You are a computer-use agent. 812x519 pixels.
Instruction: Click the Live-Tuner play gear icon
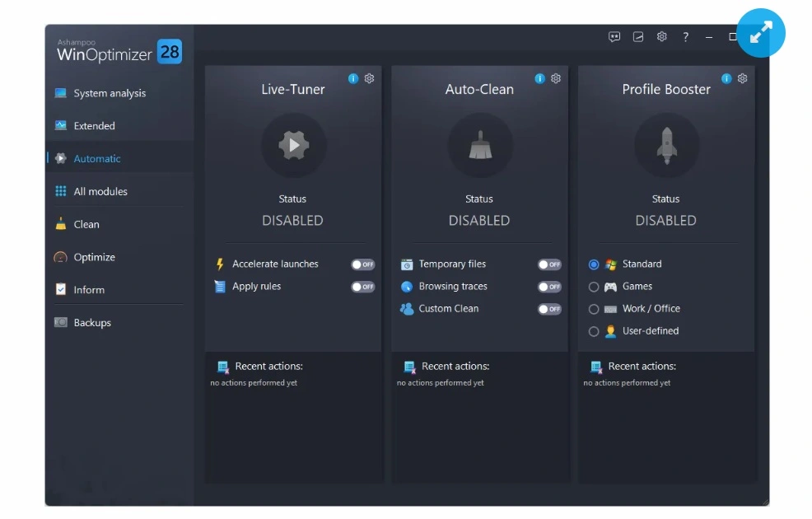(293, 146)
